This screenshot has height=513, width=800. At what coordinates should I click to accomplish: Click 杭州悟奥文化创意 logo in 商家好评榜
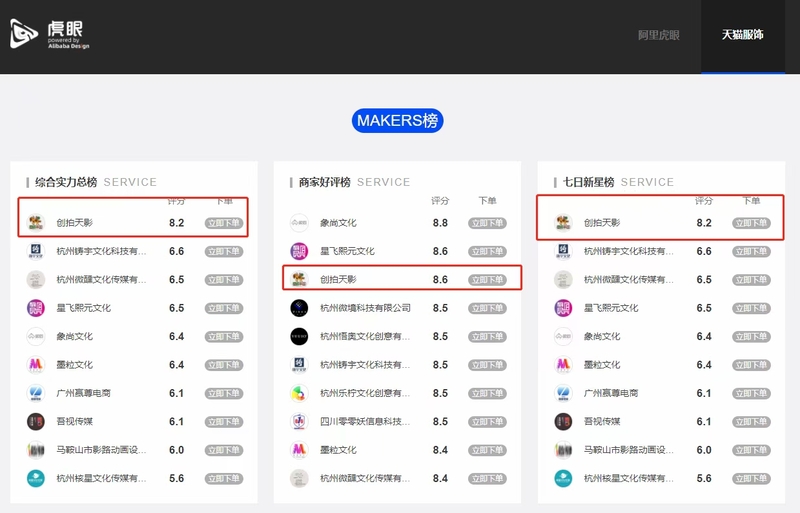(299, 336)
